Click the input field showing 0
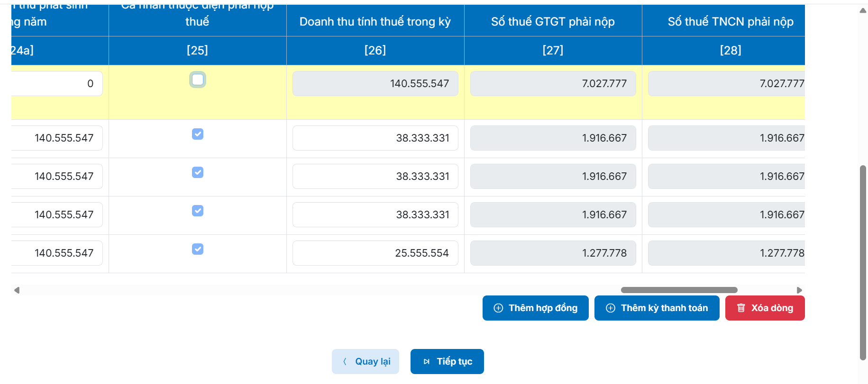Screen dimensions: 868x384 (57, 84)
